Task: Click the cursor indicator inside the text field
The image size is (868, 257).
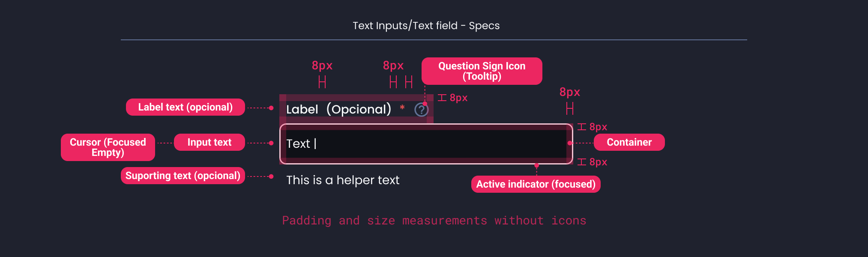Action: (316, 144)
